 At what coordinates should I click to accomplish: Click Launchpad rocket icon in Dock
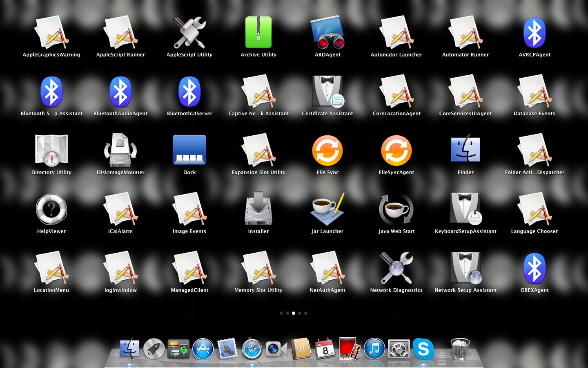(x=154, y=349)
